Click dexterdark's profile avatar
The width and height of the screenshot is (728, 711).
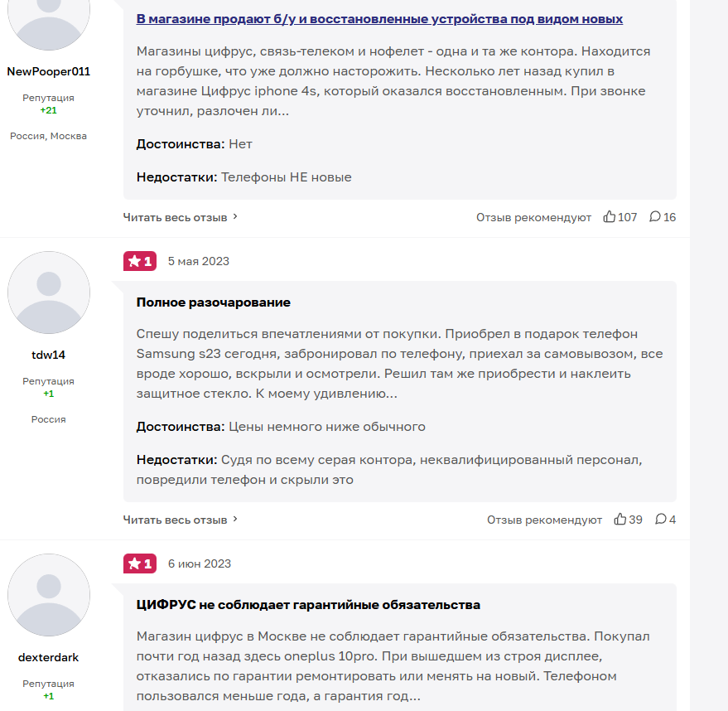tap(48, 596)
